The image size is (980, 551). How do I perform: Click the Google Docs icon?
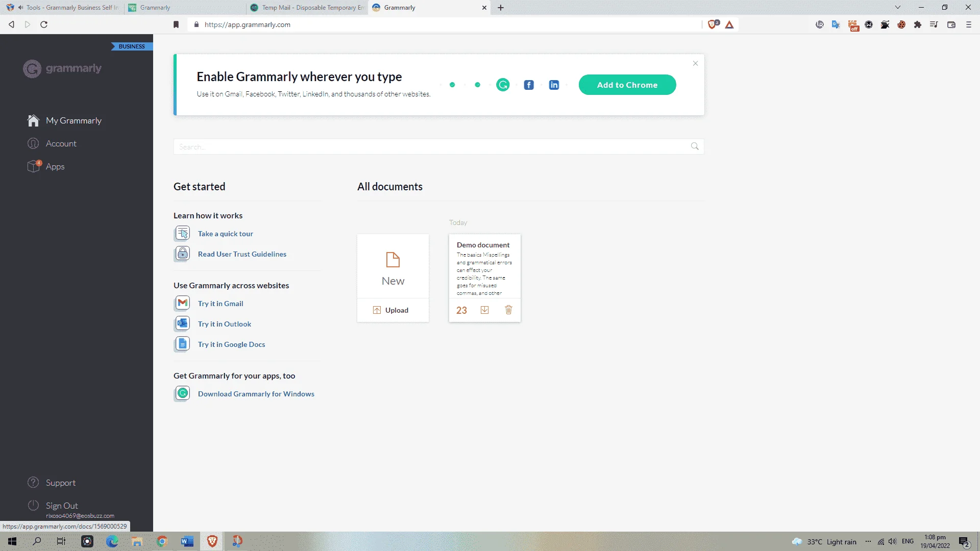[x=182, y=344]
